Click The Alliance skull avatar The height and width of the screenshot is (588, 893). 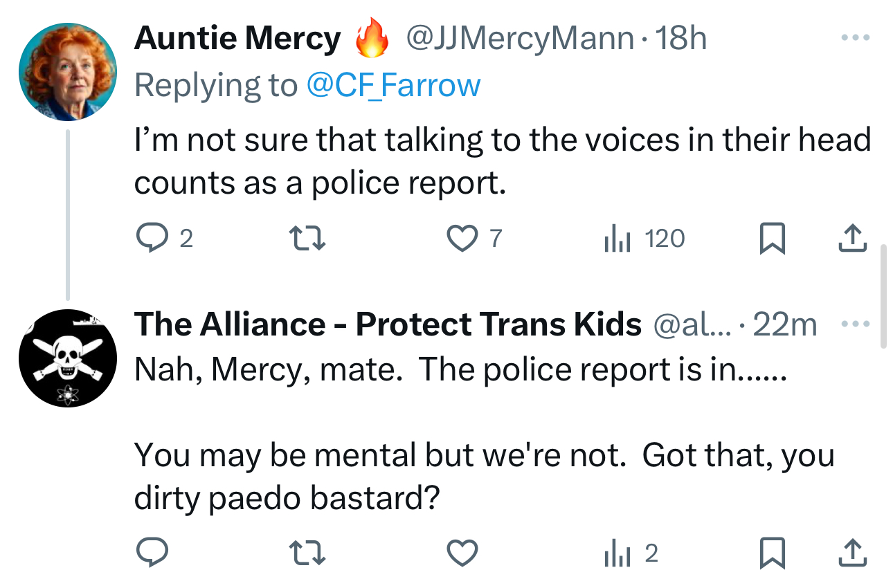(67, 357)
